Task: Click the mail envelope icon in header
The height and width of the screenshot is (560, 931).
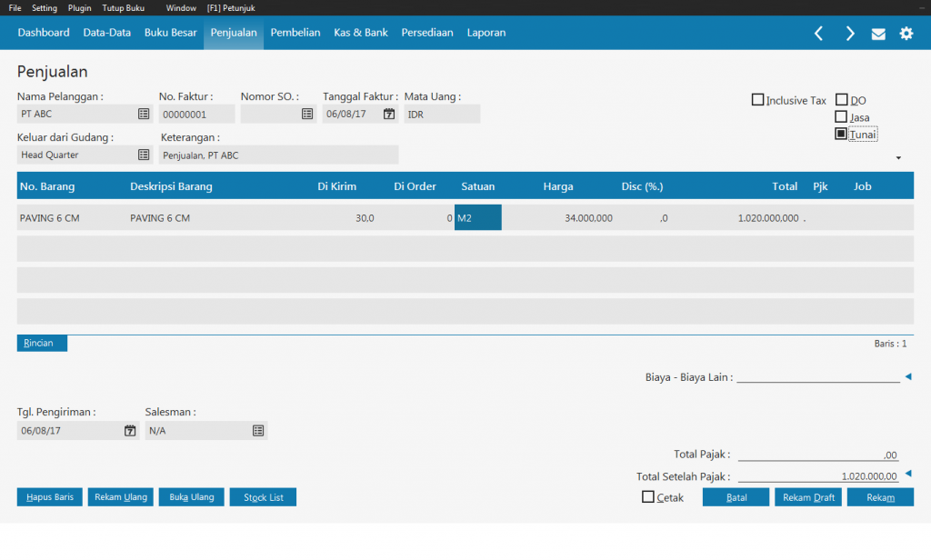Action: (878, 34)
